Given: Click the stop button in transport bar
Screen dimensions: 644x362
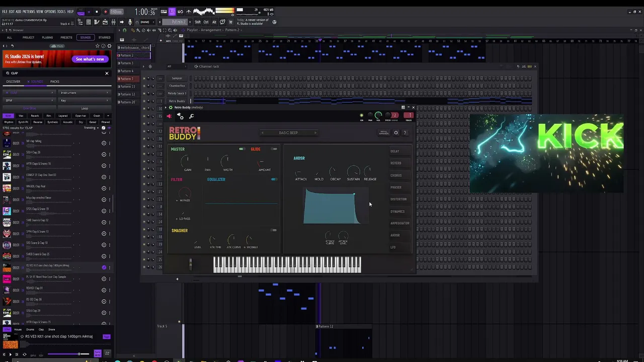Looking at the screenshot, I should pyautogui.click(x=97, y=12).
